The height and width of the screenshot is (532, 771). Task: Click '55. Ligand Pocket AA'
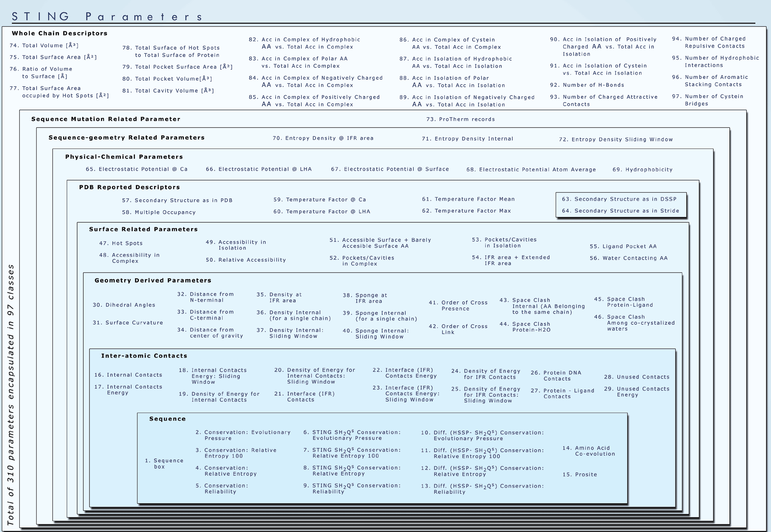[623, 246]
